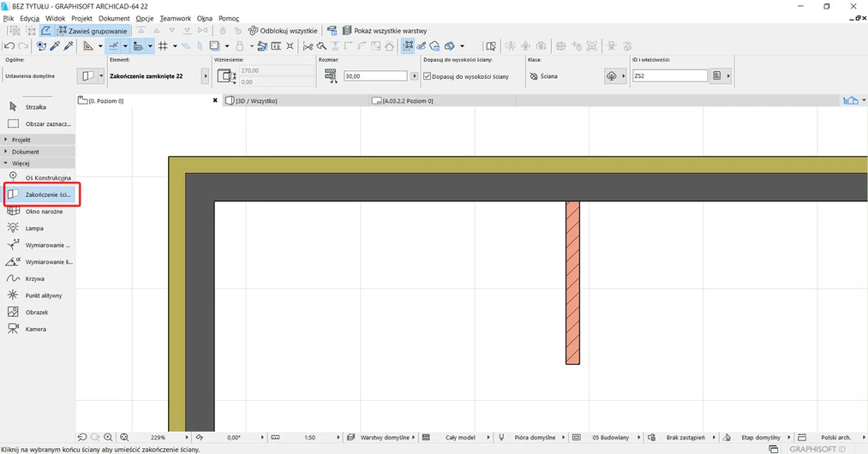Click Odblokuj wszystkie button

point(283,31)
